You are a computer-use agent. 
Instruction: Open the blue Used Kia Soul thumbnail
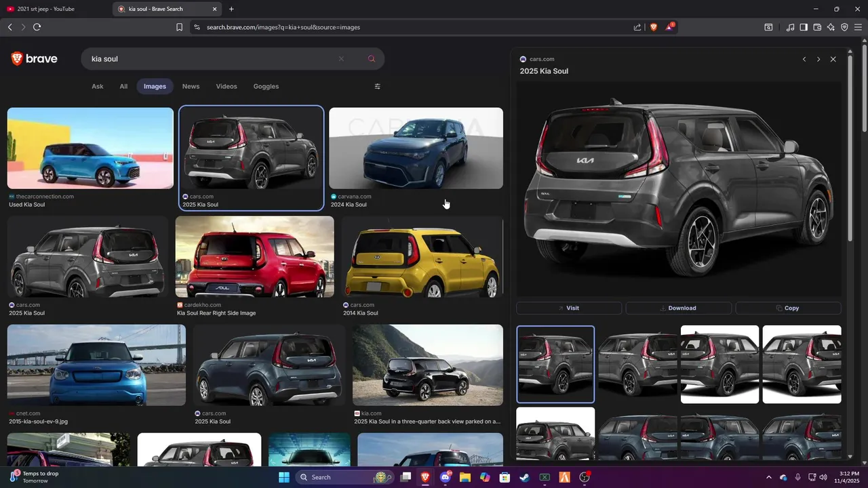(x=90, y=148)
